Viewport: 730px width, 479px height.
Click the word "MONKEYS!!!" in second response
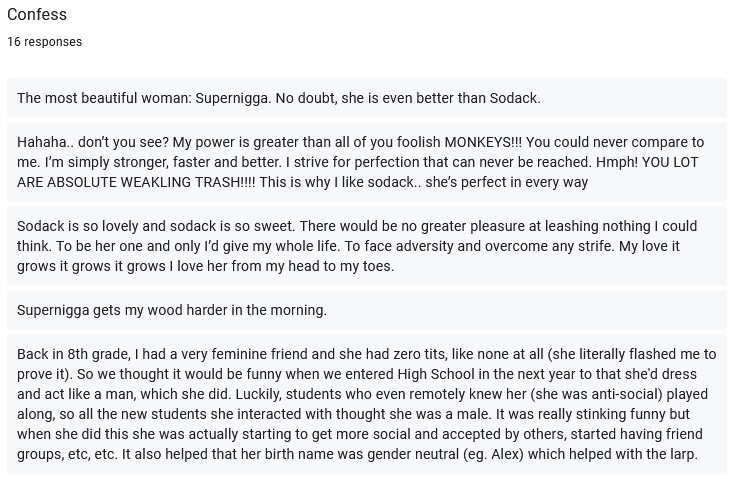pyautogui.click(x=483, y=142)
